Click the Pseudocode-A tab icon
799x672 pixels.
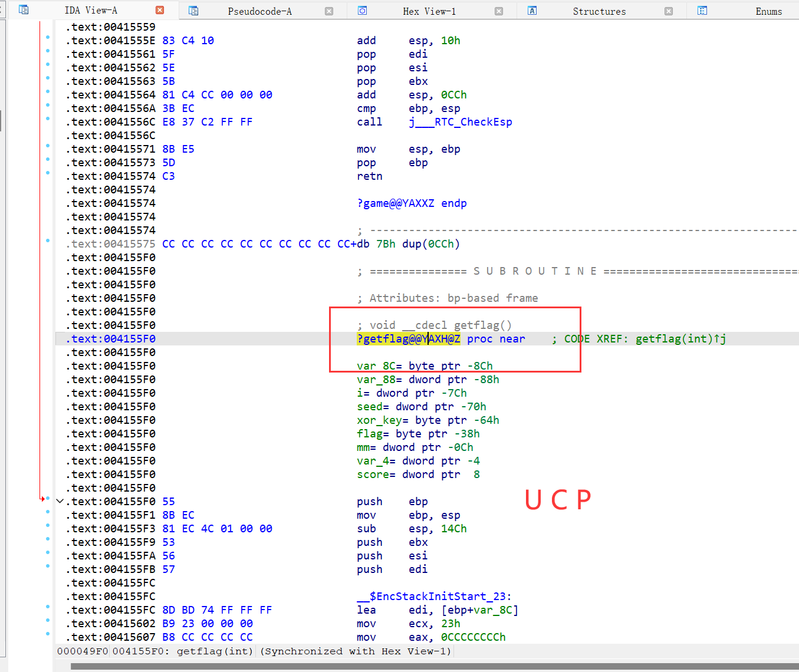(x=193, y=11)
